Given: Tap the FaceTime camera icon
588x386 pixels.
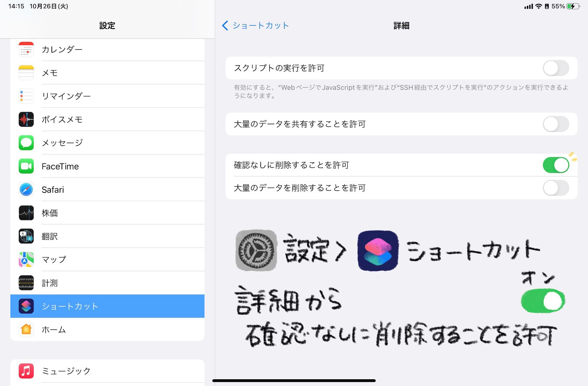Looking at the screenshot, I should (26, 166).
